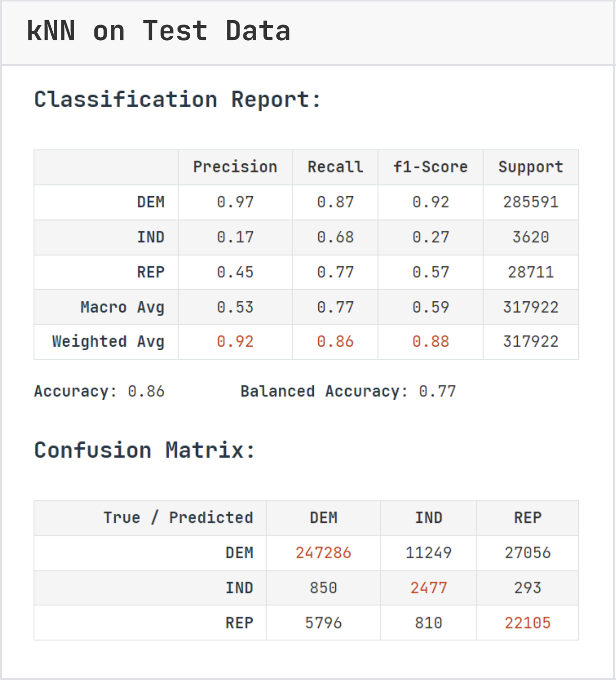Click the Accuracy: 0.86 text
Image resolution: width=616 pixels, height=680 pixels.
click(99, 391)
